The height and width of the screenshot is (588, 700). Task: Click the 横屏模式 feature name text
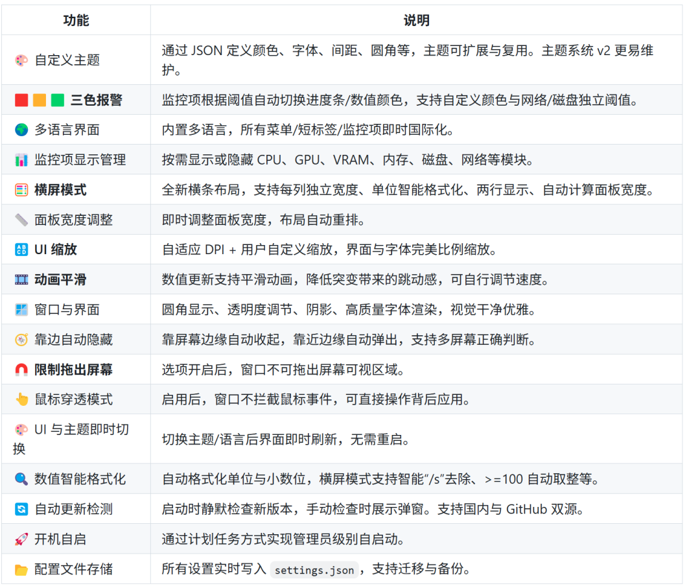[60, 190]
